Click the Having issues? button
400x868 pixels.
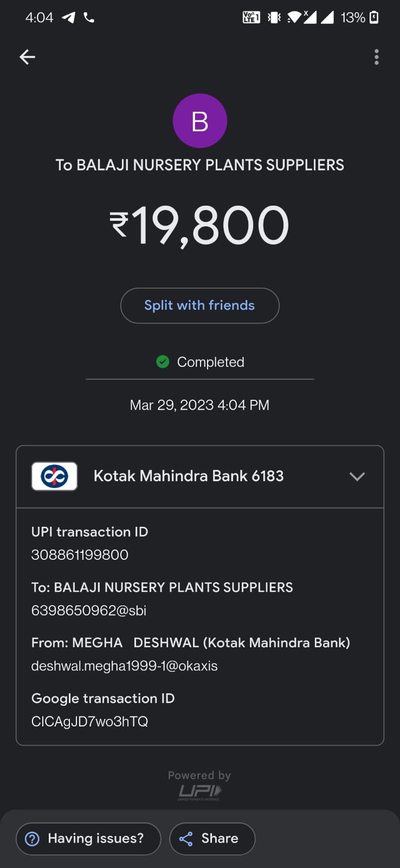tap(88, 839)
